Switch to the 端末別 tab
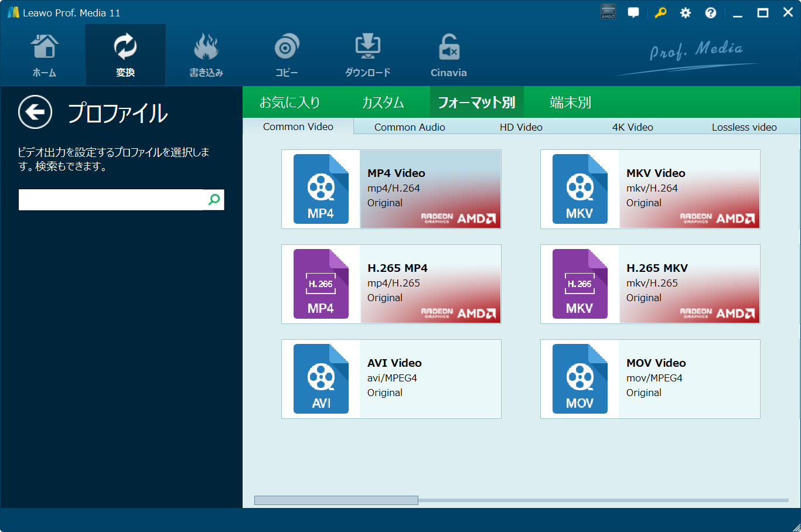This screenshot has height=532, width=801. tap(570, 103)
